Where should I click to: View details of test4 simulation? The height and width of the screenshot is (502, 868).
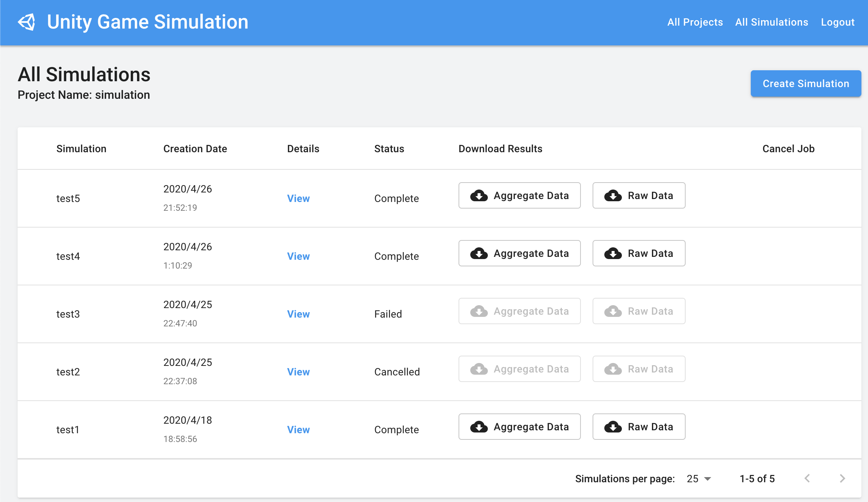pyautogui.click(x=298, y=256)
